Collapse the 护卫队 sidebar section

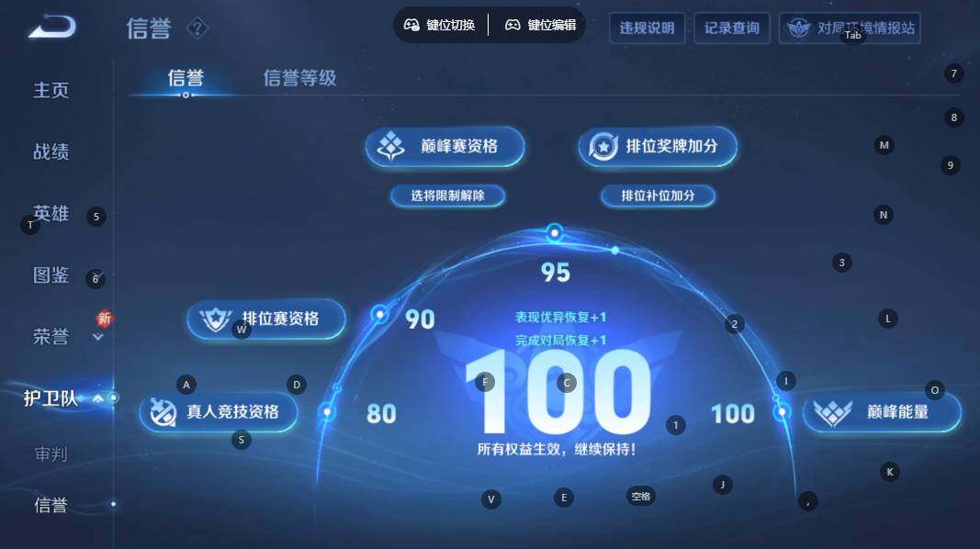98,398
